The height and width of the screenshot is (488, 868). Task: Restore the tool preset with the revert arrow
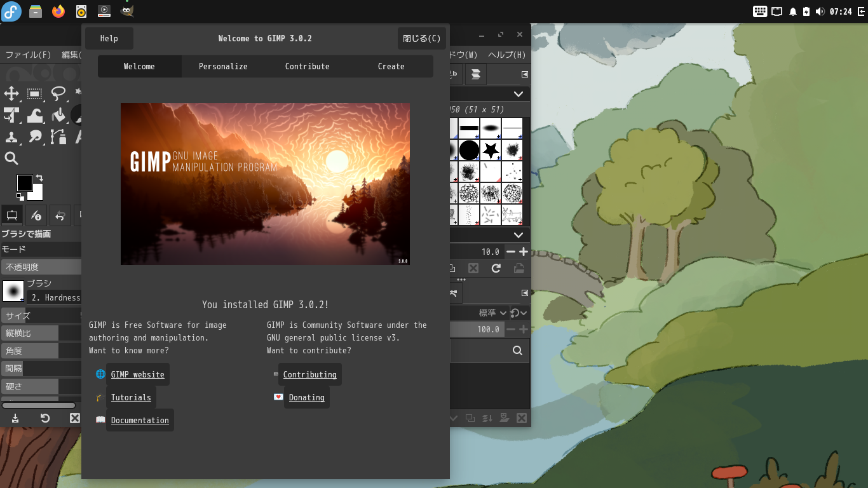click(45, 418)
